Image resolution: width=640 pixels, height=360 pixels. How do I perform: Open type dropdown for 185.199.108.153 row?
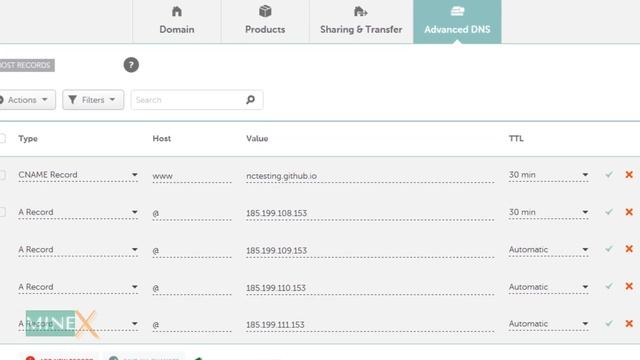click(x=78, y=212)
